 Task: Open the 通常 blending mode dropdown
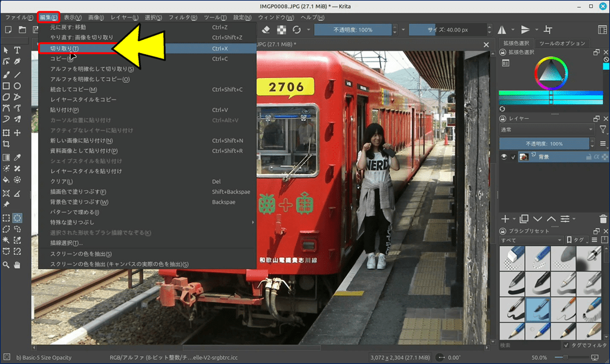tap(546, 129)
